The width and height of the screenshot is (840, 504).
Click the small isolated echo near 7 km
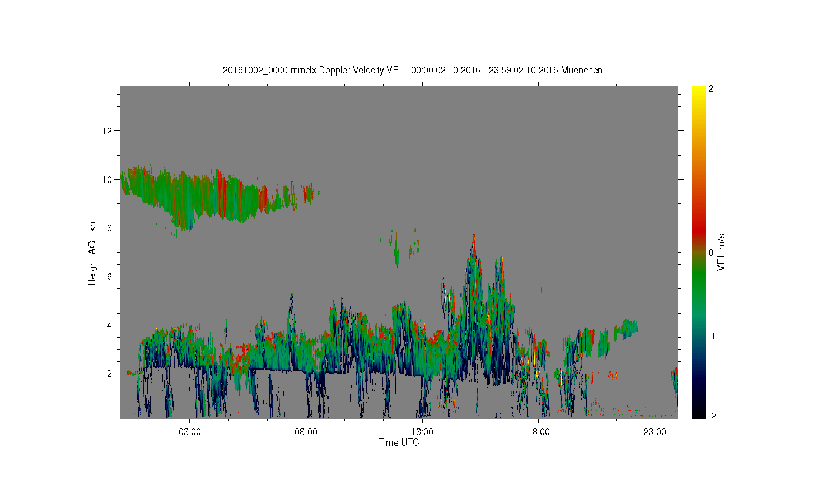click(396, 248)
